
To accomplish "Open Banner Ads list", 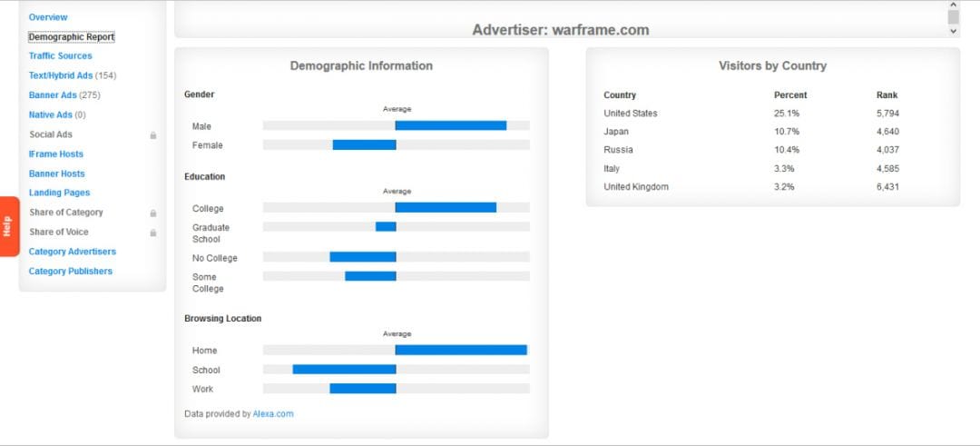I will (53, 95).
